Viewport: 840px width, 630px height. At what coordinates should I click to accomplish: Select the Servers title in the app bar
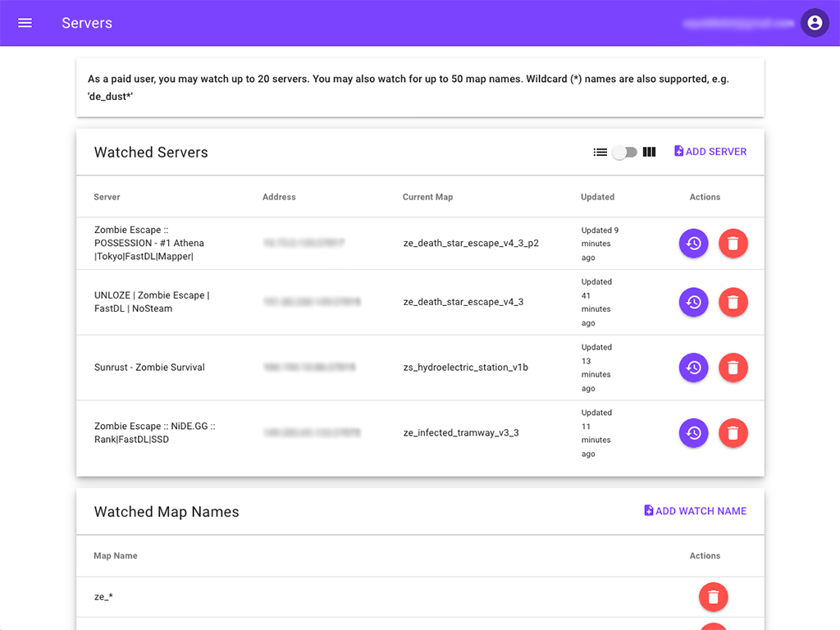[x=86, y=23]
